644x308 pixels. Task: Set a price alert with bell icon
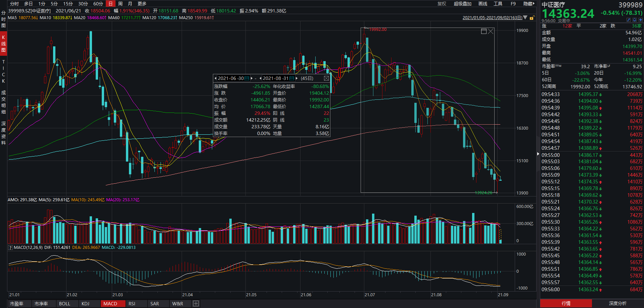coord(634,20)
